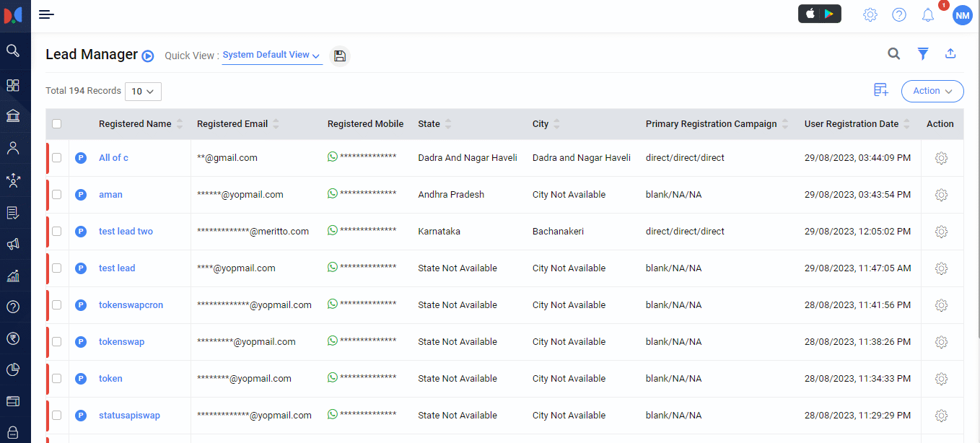Click the Bachanakeri city cell
Image resolution: width=980 pixels, height=443 pixels.
point(558,231)
